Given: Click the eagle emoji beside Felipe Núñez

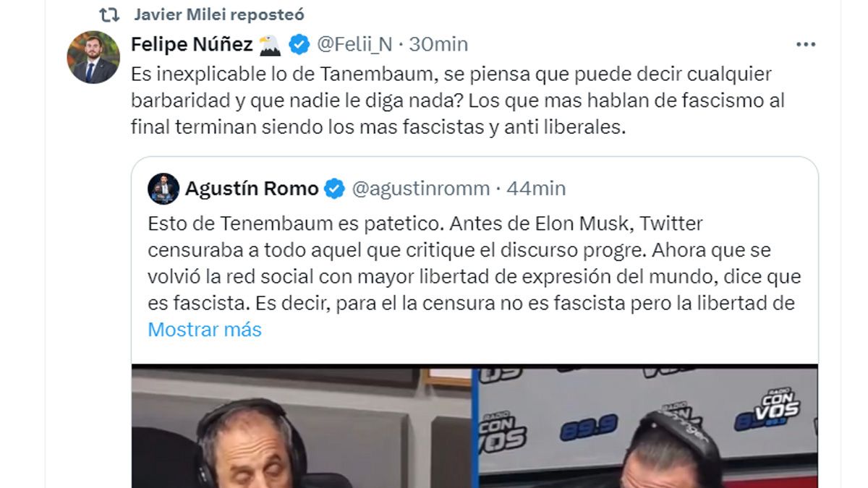Looking at the screenshot, I should click(269, 45).
